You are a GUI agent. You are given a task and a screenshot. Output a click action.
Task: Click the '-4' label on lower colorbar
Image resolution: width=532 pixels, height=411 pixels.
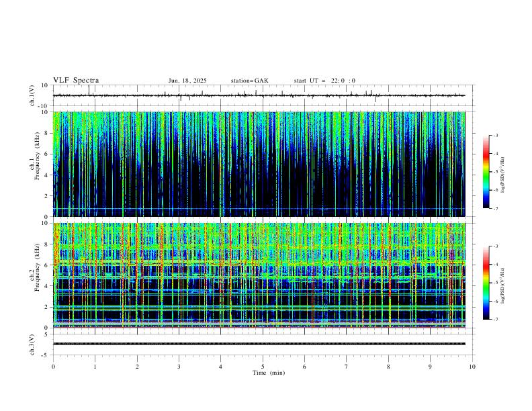(x=495, y=265)
